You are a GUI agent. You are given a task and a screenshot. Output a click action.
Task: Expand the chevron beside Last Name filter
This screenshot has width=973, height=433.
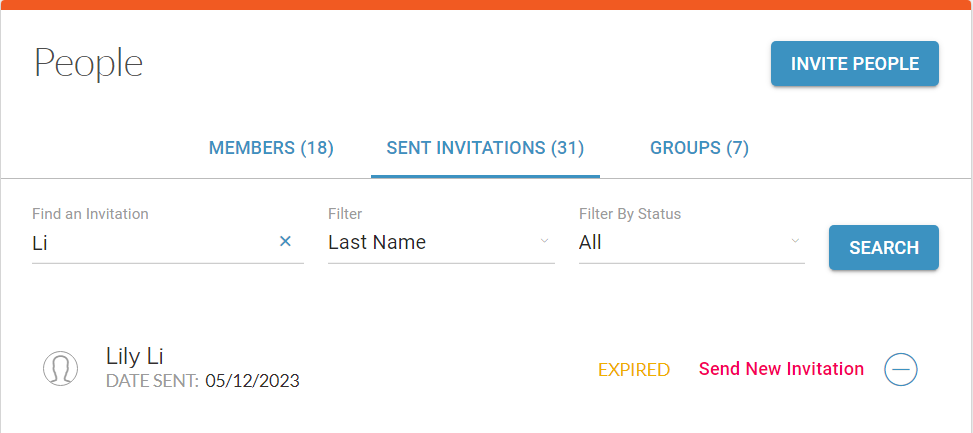click(x=544, y=241)
